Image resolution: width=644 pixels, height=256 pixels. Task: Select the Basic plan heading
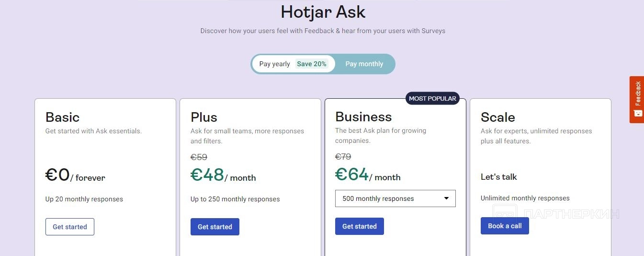(63, 117)
